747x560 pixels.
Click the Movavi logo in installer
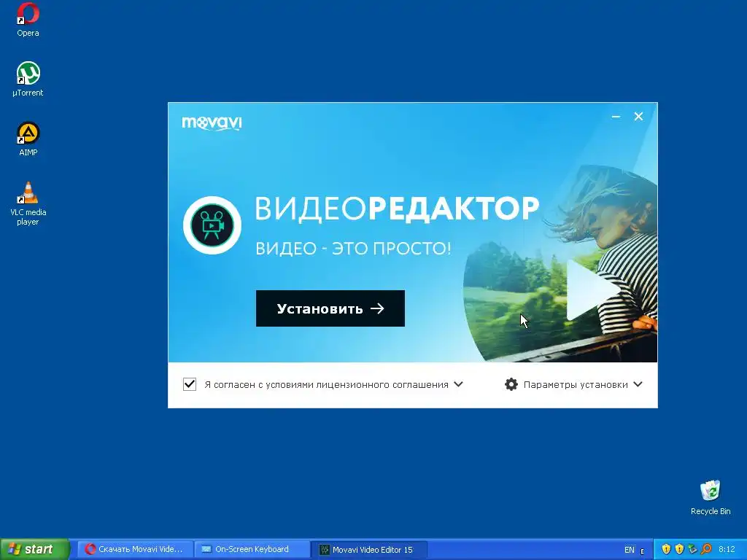pyautogui.click(x=212, y=122)
